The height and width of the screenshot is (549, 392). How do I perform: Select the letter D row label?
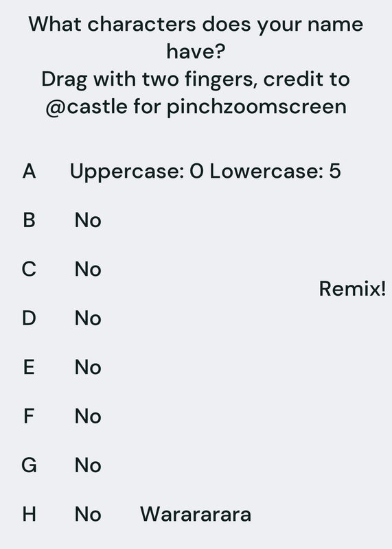29,318
